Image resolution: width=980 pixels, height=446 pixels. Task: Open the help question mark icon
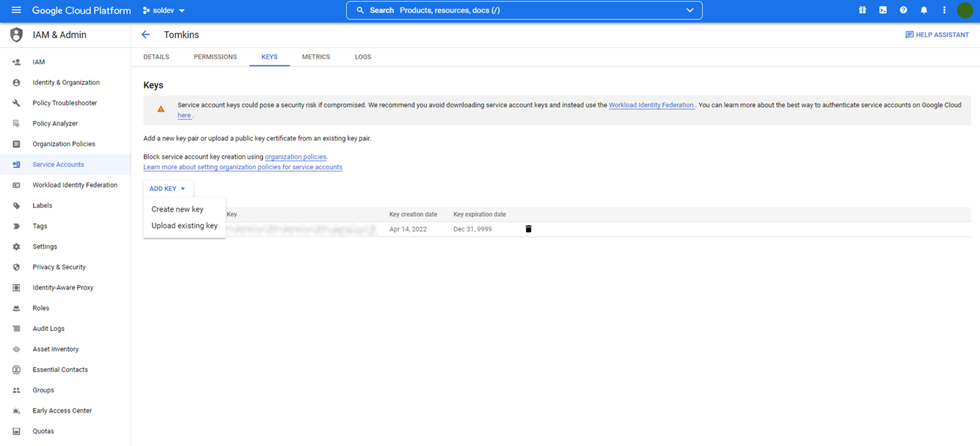tap(904, 10)
